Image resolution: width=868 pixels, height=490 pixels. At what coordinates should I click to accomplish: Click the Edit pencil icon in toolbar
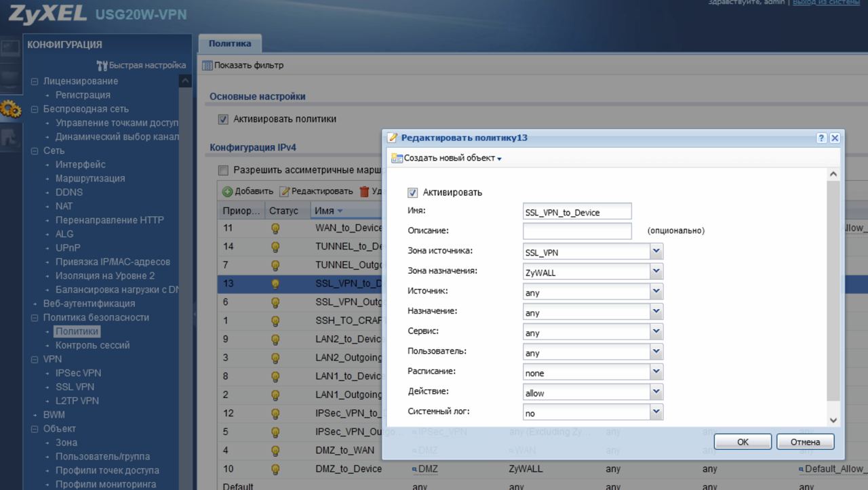coord(285,192)
